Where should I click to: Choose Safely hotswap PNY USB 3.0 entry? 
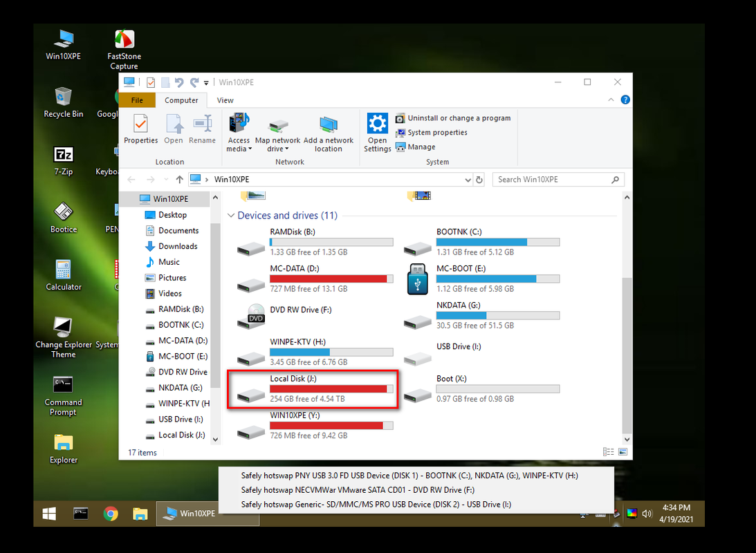tap(409, 476)
